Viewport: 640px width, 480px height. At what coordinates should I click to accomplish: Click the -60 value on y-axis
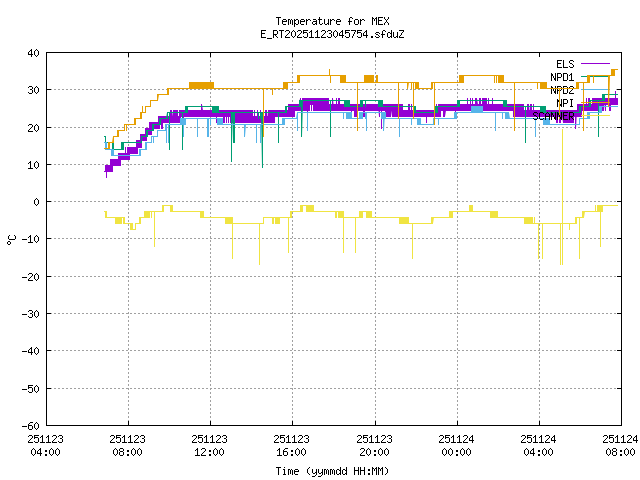pyautogui.click(x=30, y=425)
